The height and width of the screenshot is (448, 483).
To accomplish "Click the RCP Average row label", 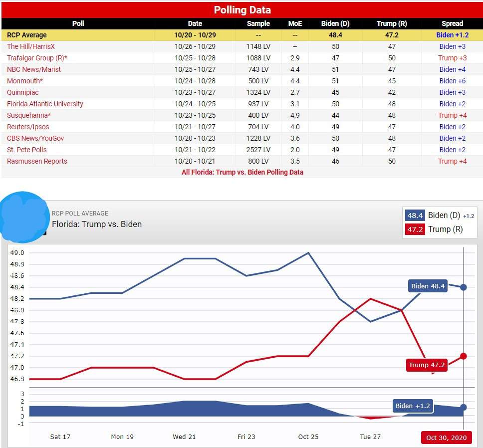I will pyautogui.click(x=27, y=35).
